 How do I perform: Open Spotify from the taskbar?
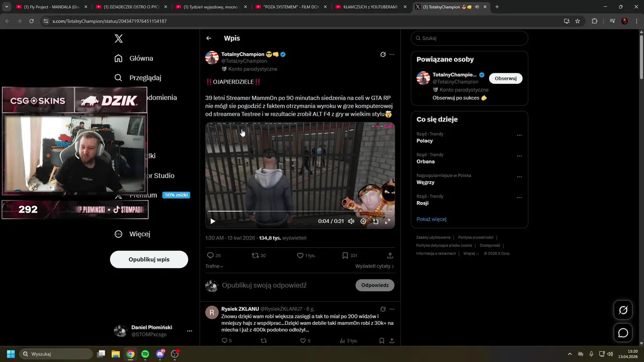pyautogui.click(x=145, y=354)
